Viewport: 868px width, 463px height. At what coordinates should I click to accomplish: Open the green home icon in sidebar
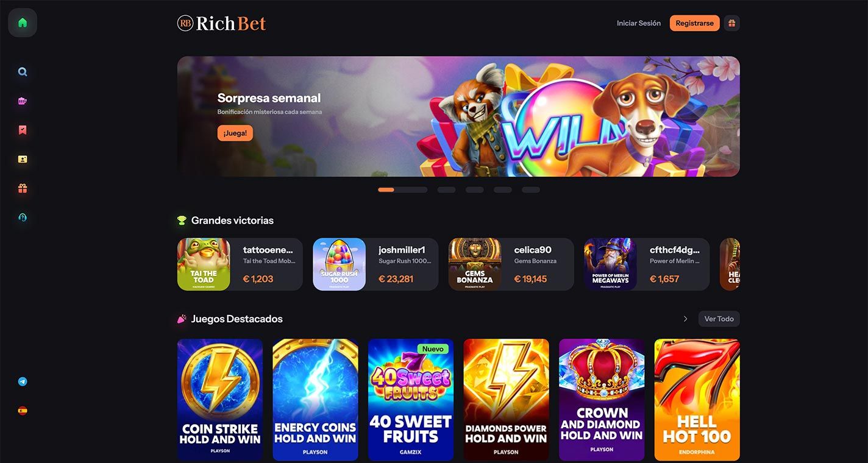[23, 23]
